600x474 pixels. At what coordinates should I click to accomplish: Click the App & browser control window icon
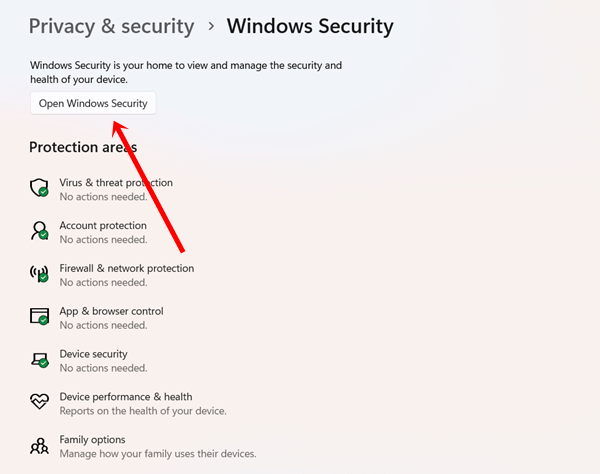click(40, 317)
